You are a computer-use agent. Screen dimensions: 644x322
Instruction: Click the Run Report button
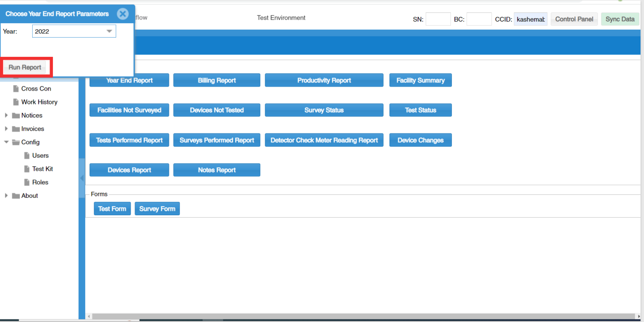(x=25, y=67)
